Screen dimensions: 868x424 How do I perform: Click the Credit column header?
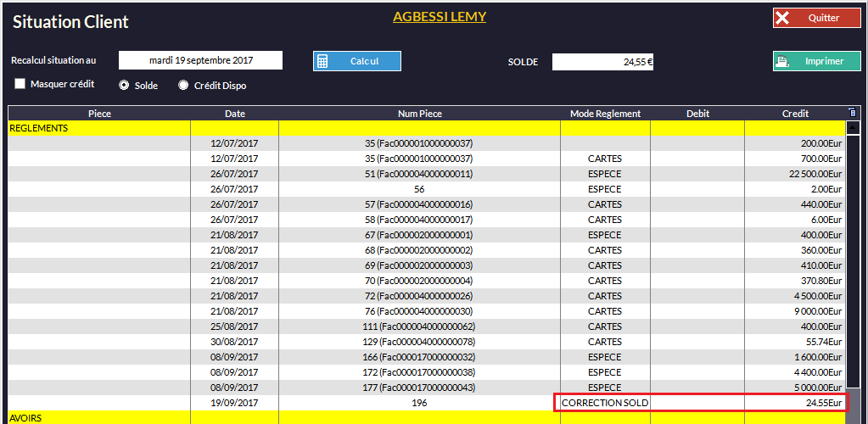[x=794, y=114]
